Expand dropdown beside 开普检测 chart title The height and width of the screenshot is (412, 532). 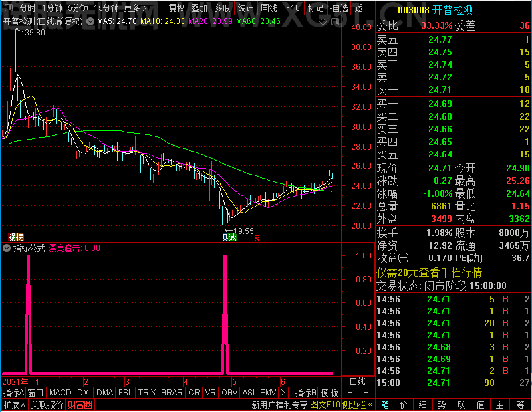click(90, 22)
